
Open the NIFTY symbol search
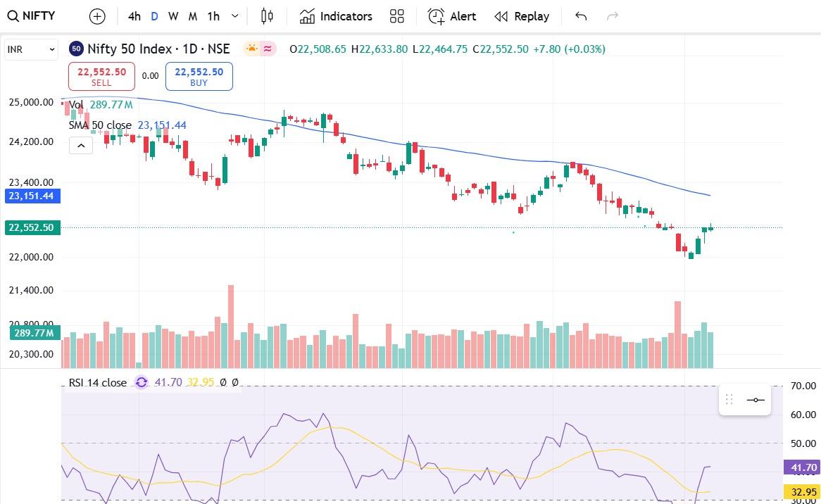(32, 15)
